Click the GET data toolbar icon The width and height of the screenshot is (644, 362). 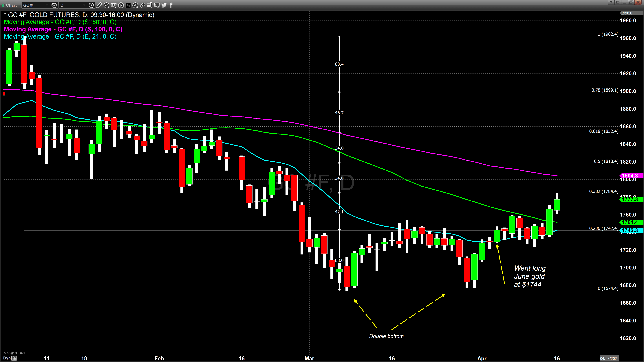[x=114, y=5]
